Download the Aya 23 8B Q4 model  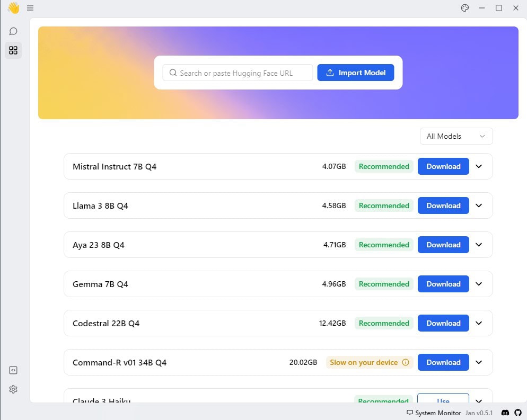click(x=443, y=245)
